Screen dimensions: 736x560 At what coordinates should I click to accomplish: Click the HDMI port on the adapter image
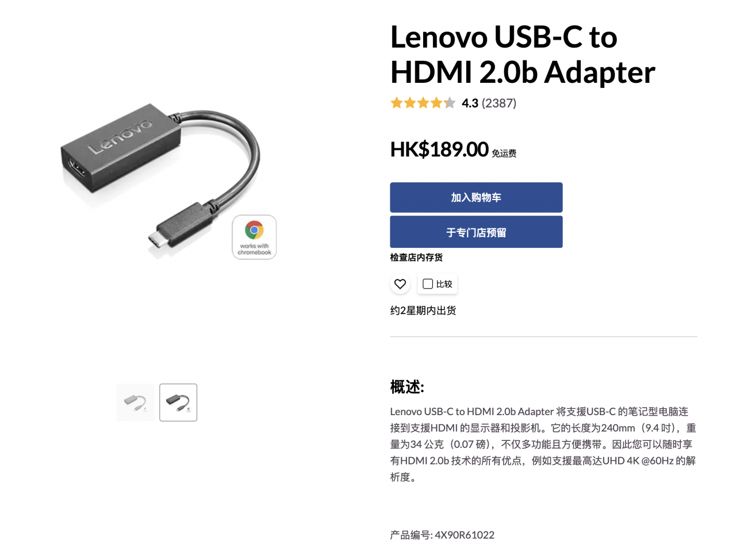tap(77, 168)
